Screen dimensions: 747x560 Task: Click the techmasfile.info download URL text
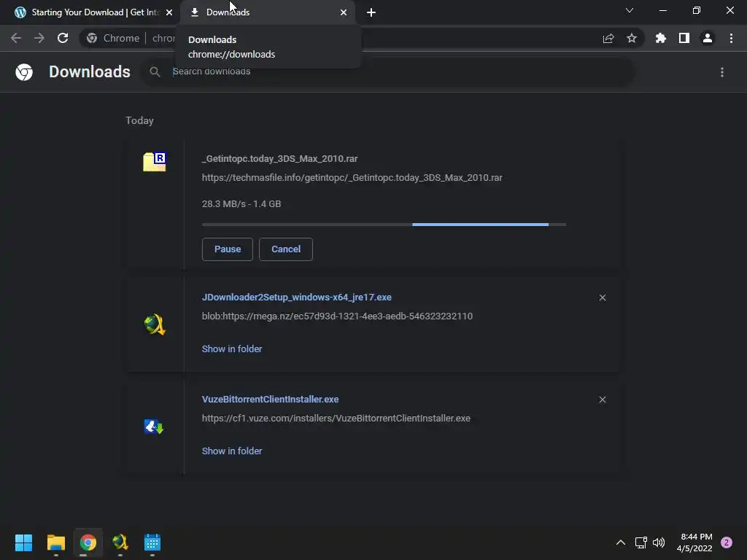coord(352,178)
